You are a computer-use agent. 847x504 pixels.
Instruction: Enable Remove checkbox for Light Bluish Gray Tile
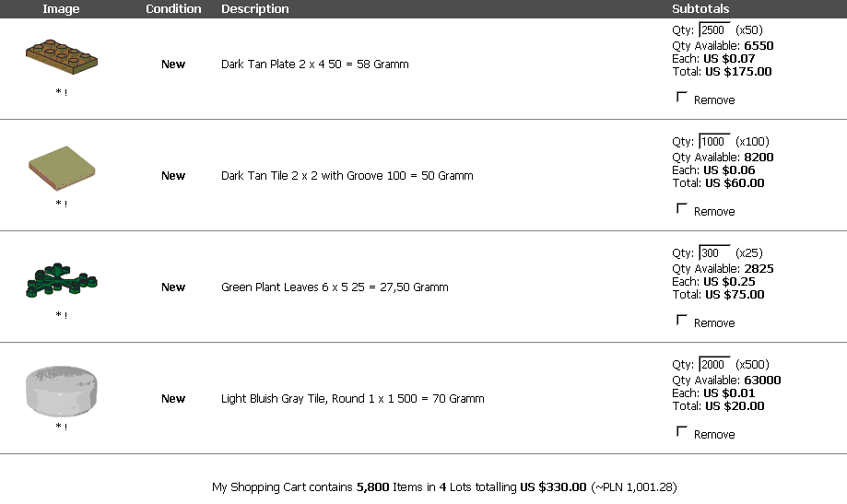682,431
